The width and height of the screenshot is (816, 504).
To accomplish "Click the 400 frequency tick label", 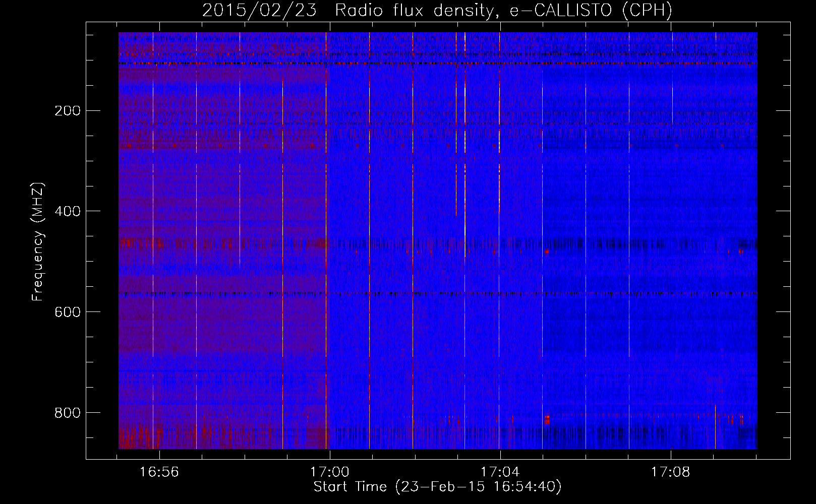I will [68, 211].
